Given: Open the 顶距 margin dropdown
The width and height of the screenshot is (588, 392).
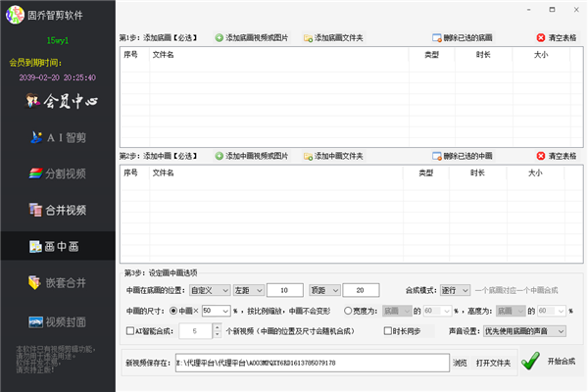Looking at the screenshot, I should (324, 290).
